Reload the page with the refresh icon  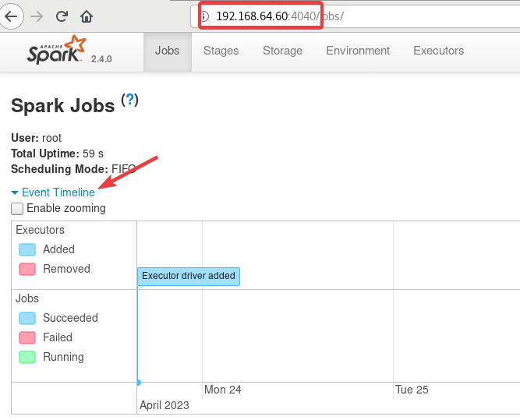(x=62, y=16)
